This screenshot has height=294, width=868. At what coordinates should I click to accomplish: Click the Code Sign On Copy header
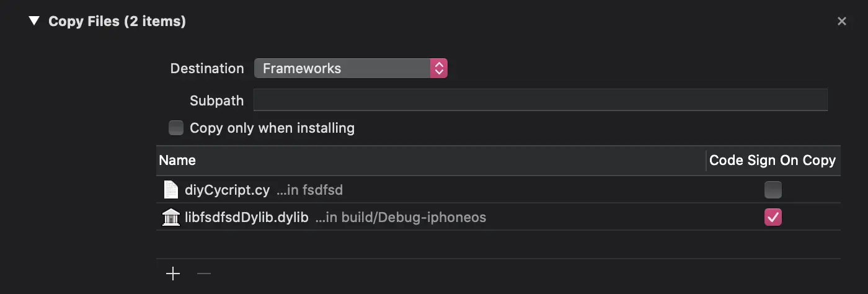[772, 161]
